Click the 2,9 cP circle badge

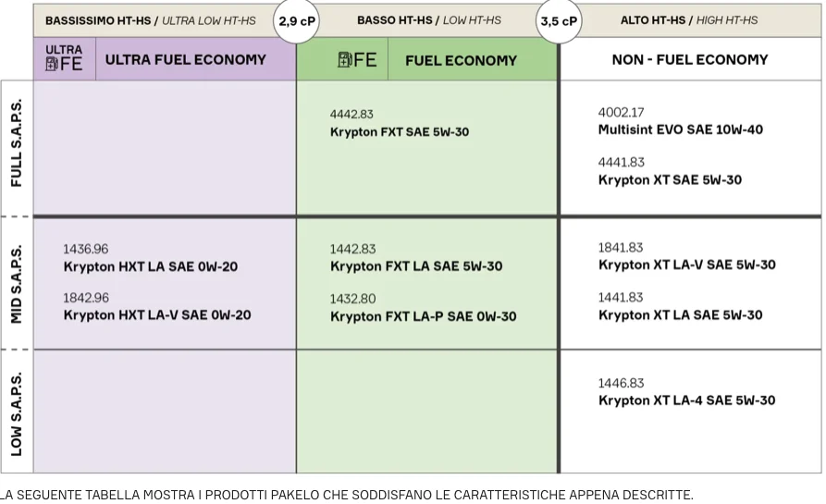297,21
